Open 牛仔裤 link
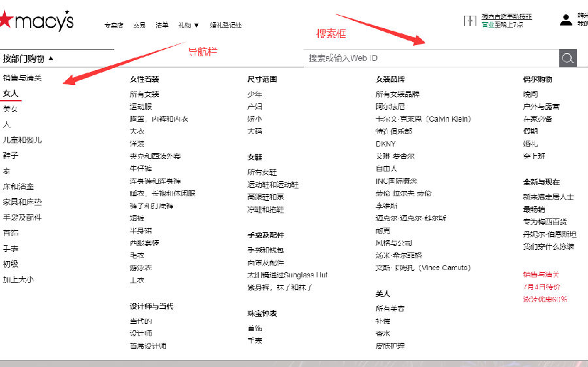 140,168
